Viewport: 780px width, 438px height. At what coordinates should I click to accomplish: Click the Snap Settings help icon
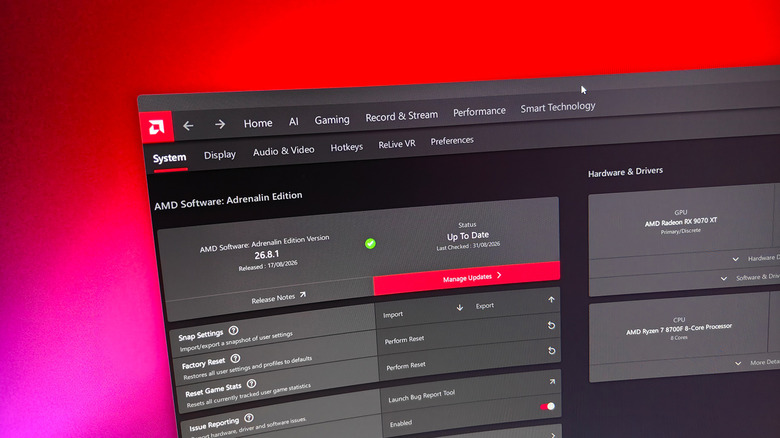tap(233, 330)
